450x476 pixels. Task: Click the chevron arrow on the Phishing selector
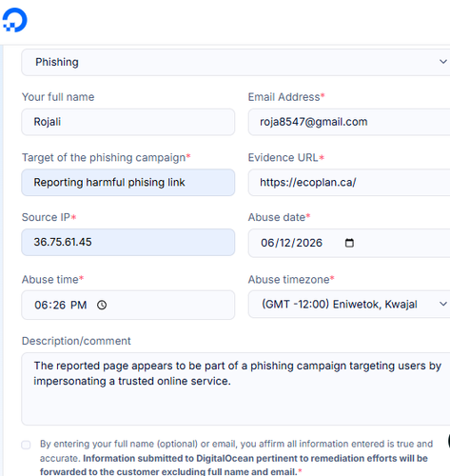point(443,62)
